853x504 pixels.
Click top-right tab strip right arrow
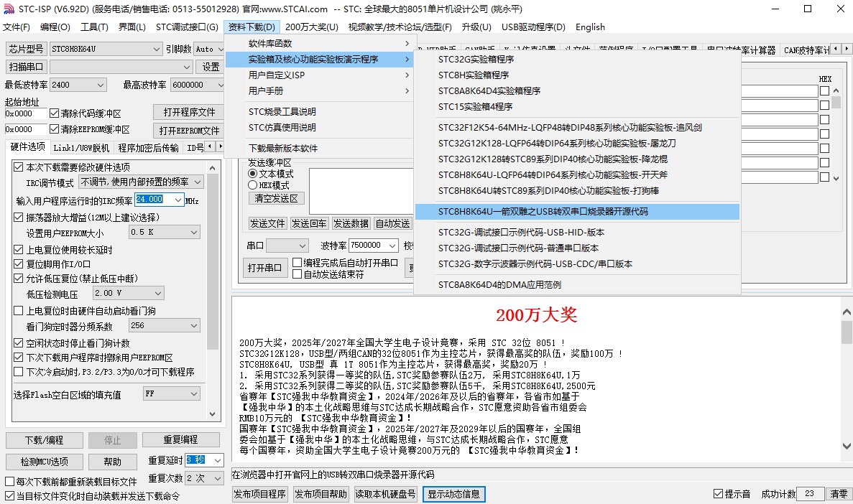(x=847, y=48)
